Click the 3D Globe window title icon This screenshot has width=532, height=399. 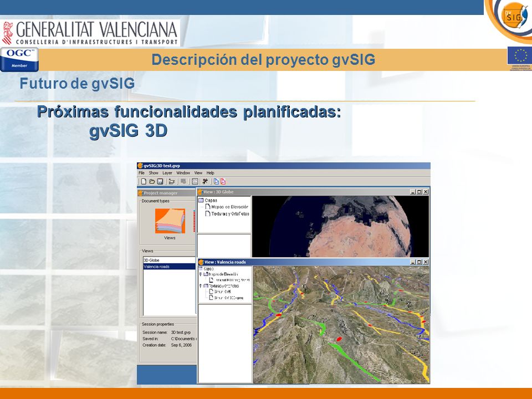coord(200,192)
